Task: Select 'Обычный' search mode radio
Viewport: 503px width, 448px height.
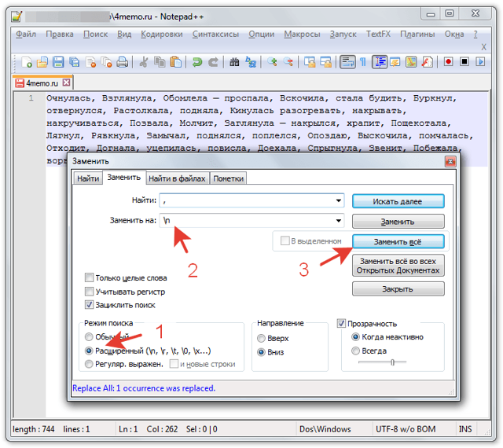Action: coord(89,336)
